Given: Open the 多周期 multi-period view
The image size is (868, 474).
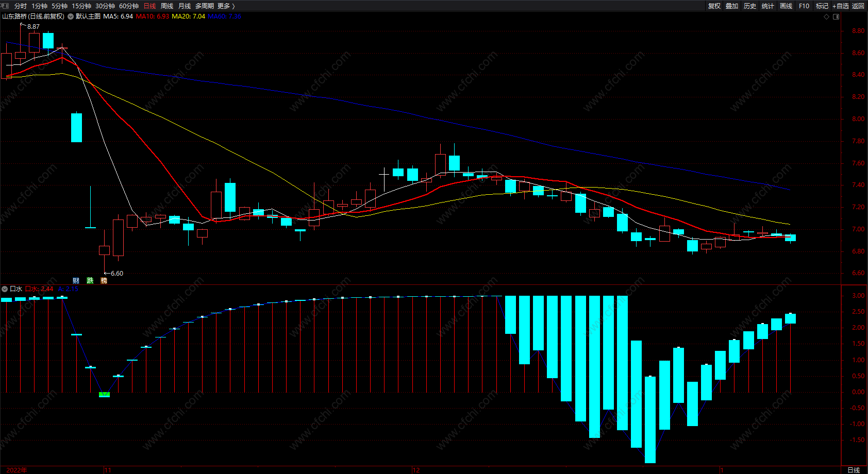Looking at the screenshot, I should (205, 6).
